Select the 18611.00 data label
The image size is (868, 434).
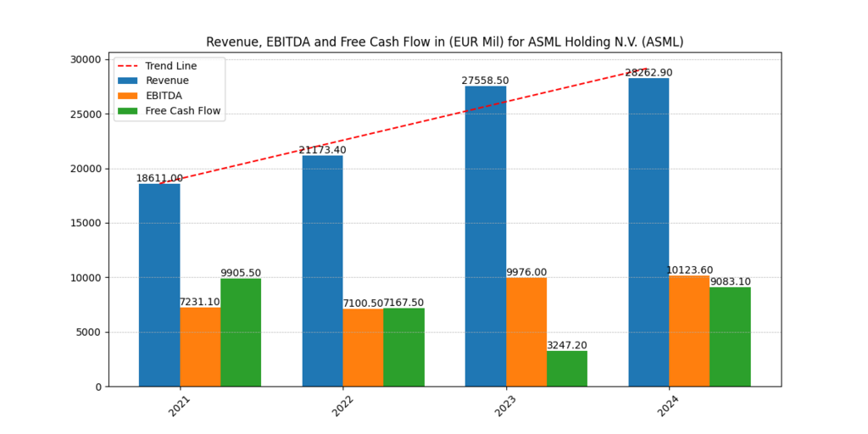[x=159, y=178]
